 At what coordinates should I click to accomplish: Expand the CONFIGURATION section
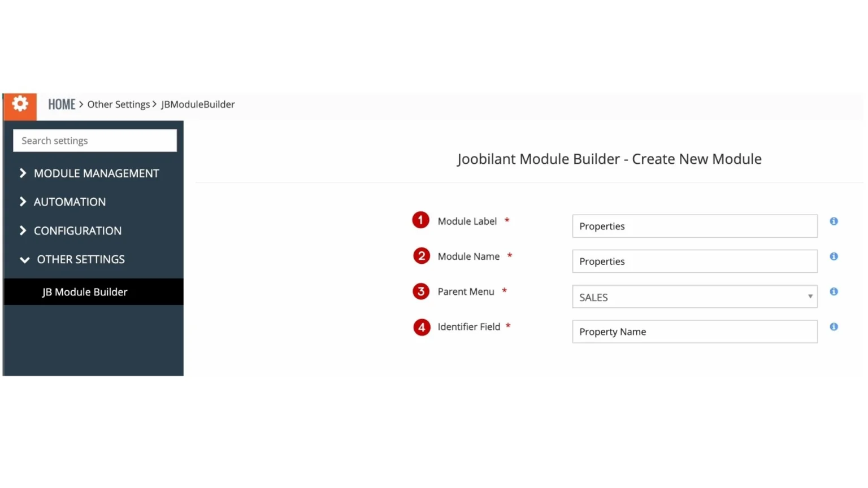coord(77,230)
